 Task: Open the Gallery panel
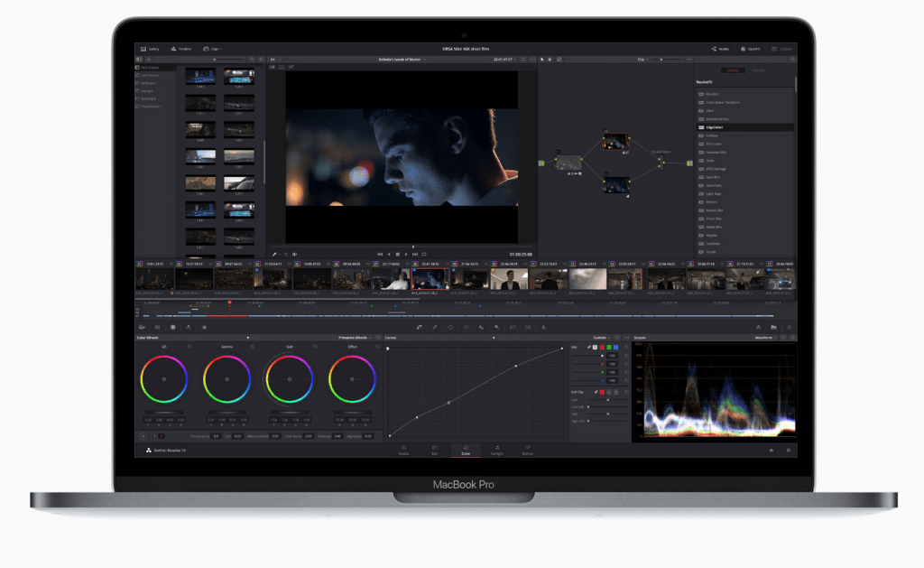(150, 49)
